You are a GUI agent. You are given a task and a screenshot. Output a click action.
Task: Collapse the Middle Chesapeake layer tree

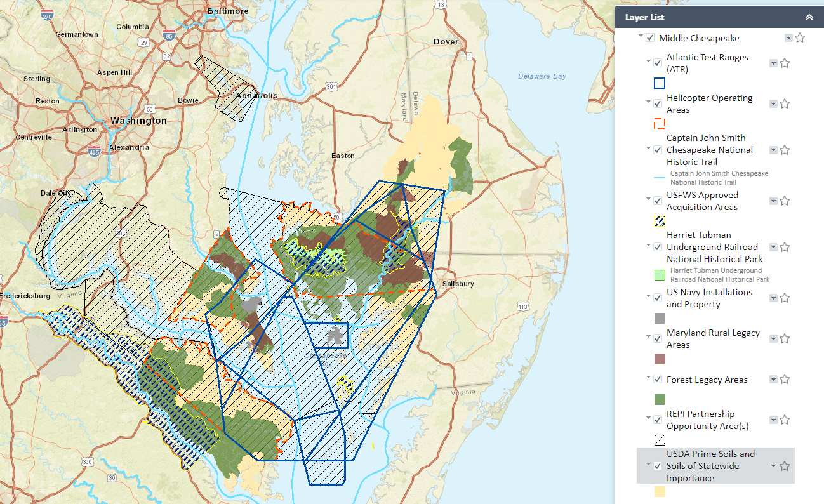click(x=641, y=37)
